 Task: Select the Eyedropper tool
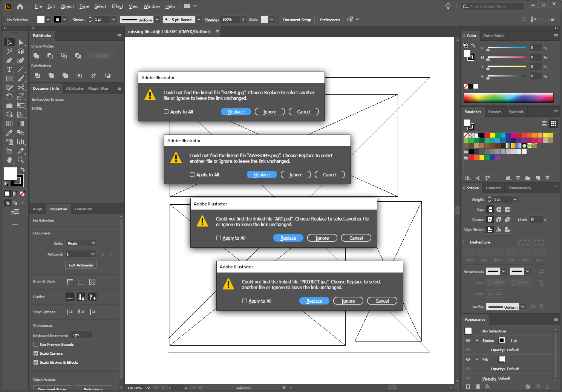pyautogui.click(x=9, y=133)
